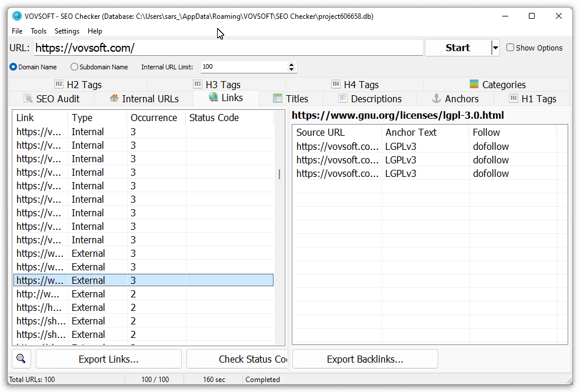Click the Export Backlinks... button
Viewport: 580px width, 392px height.
[x=365, y=359]
